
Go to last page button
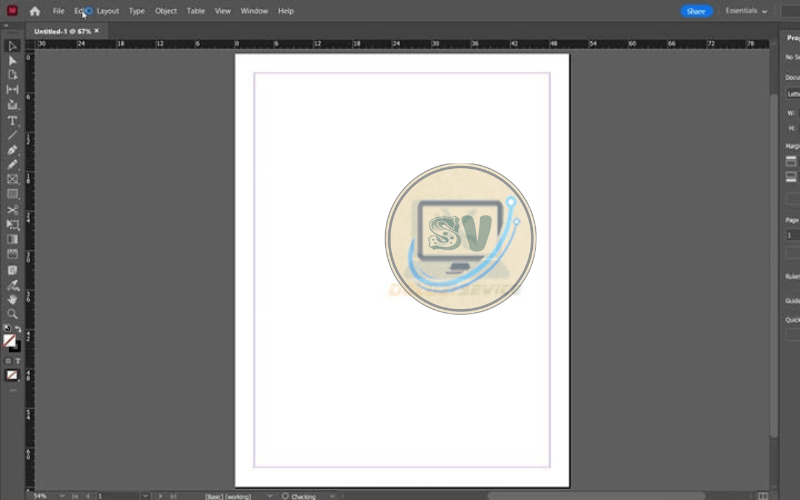173,495
